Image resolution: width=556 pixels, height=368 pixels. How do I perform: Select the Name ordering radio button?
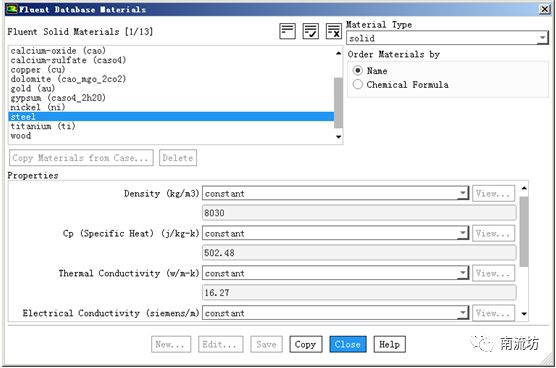coord(358,71)
